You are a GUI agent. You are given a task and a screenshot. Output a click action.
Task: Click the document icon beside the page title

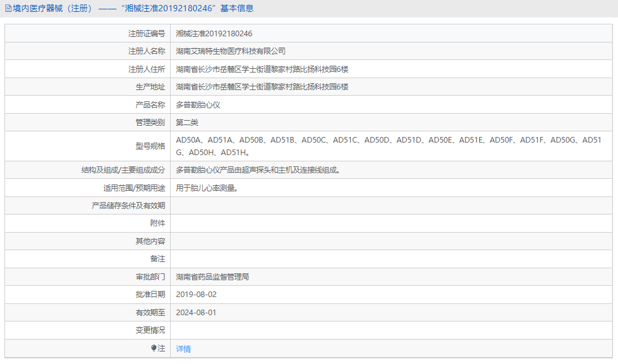[8, 9]
